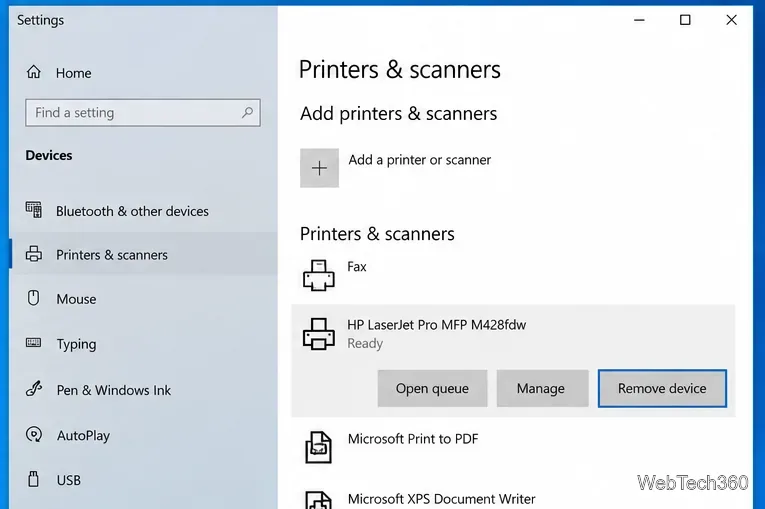Click the Open queue button
The height and width of the screenshot is (509, 765).
pos(432,388)
